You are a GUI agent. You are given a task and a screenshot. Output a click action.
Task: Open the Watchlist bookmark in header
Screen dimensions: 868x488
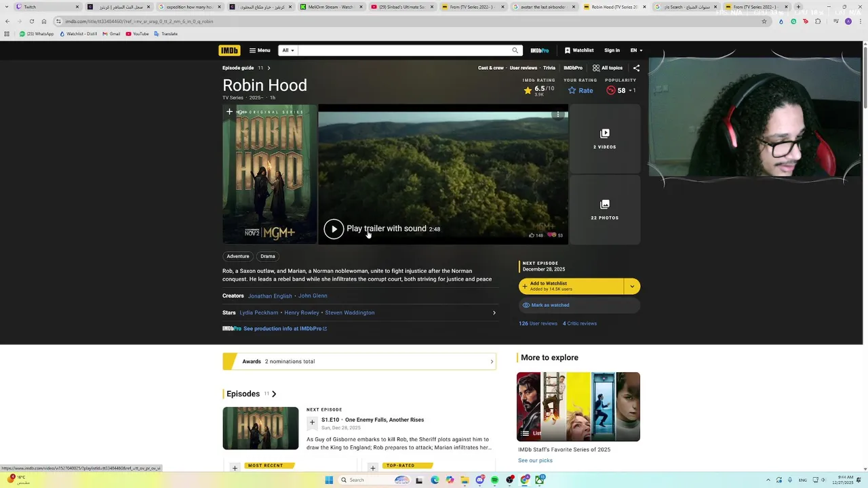point(579,50)
